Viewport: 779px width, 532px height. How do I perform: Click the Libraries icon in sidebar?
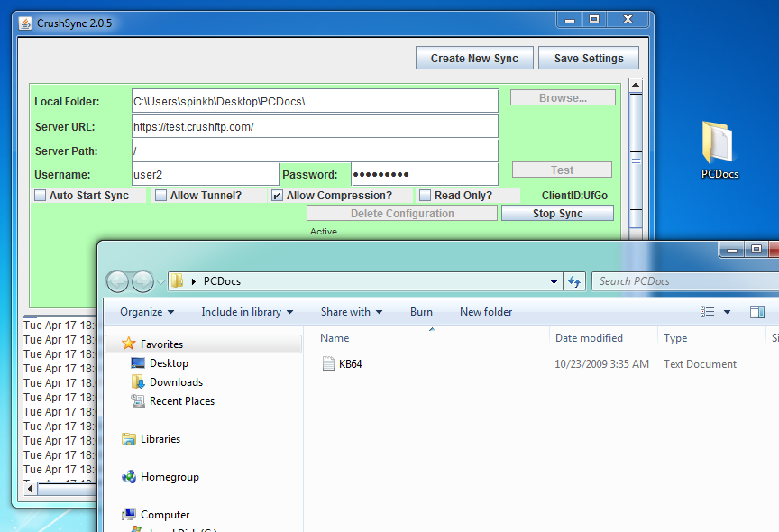pos(129,439)
